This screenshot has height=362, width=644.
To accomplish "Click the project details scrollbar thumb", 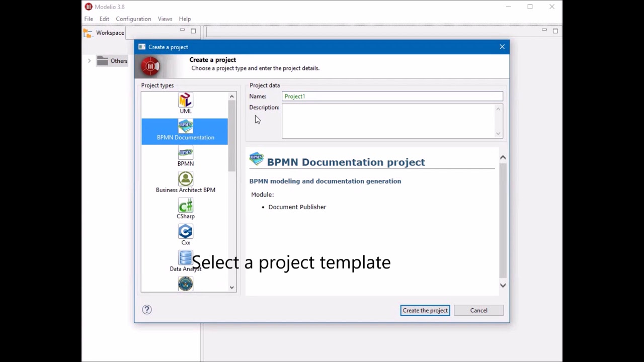I will click(x=503, y=221).
